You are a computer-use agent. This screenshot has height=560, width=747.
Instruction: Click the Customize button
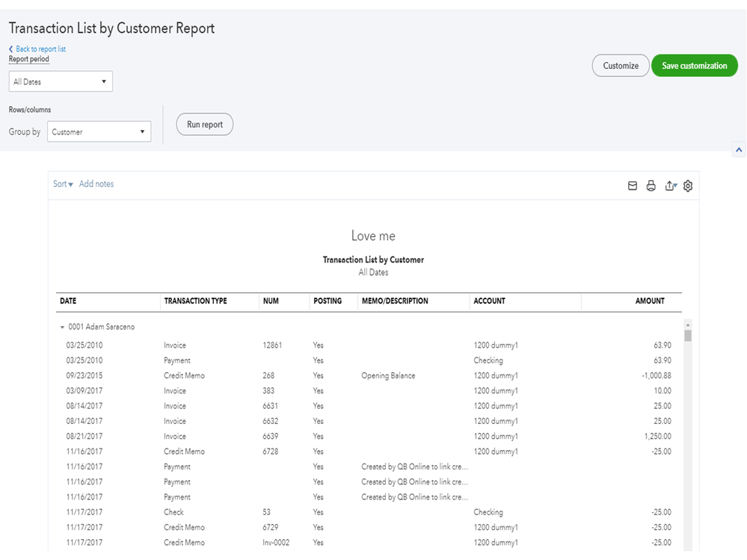(x=621, y=66)
